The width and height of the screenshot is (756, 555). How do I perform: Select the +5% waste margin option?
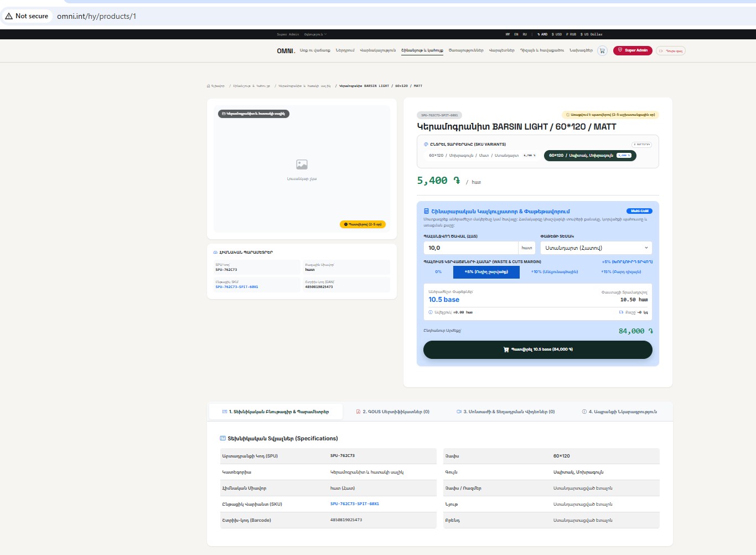coord(486,272)
